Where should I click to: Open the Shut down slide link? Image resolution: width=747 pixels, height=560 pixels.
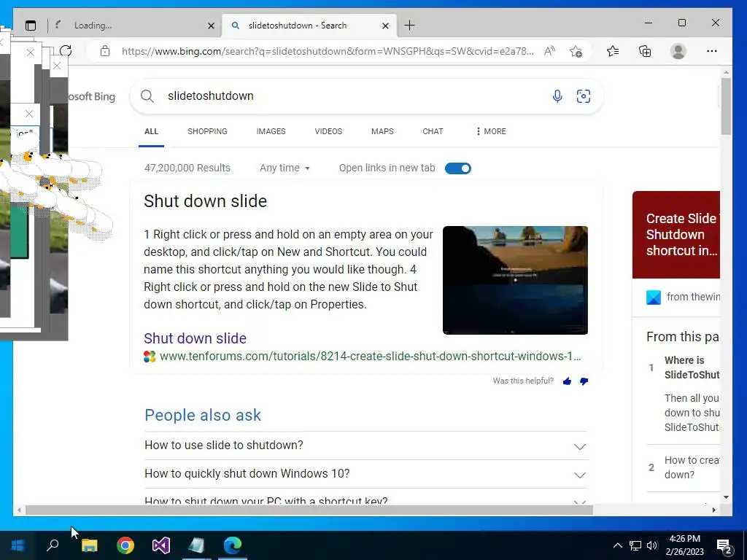pos(195,338)
